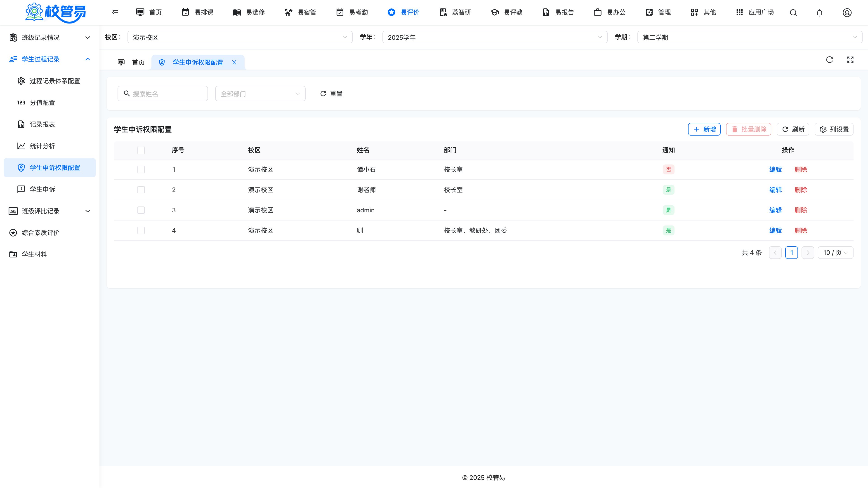Click 删除 for 谢老师
The height and width of the screenshot is (488, 868).
pos(801,190)
